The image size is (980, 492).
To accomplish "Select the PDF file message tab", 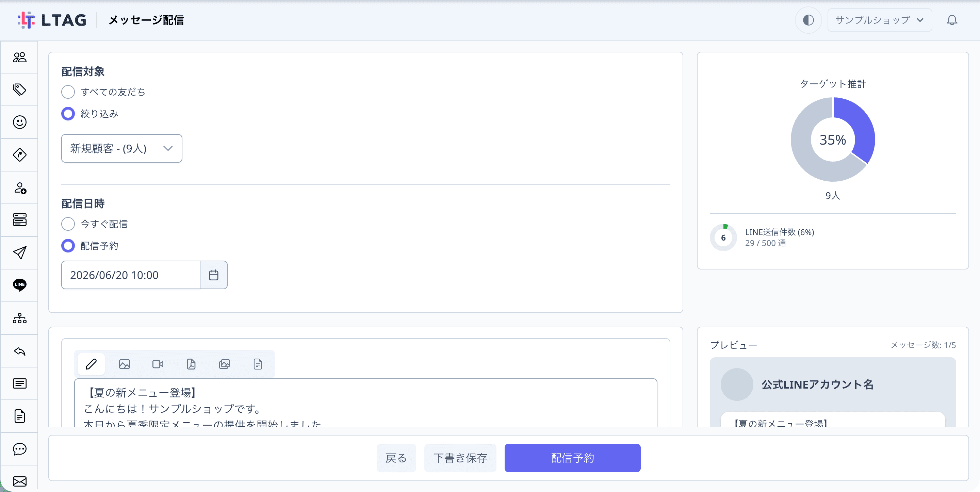I will (x=191, y=364).
